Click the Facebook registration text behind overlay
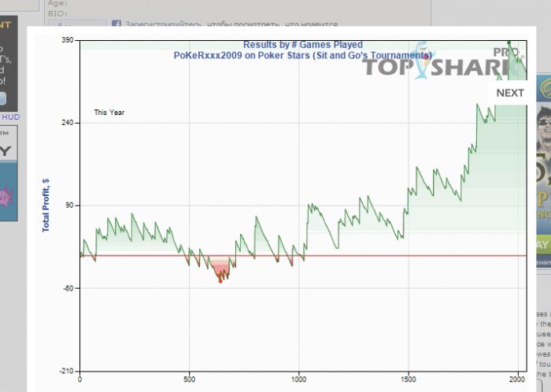The width and height of the screenshot is (551, 392). tap(231, 24)
